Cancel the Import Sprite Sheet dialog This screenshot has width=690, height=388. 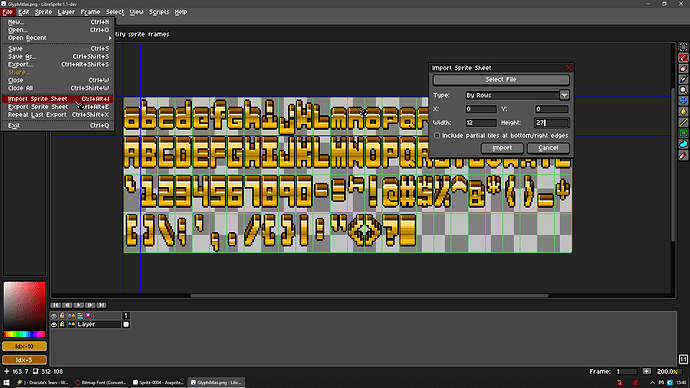548,148
